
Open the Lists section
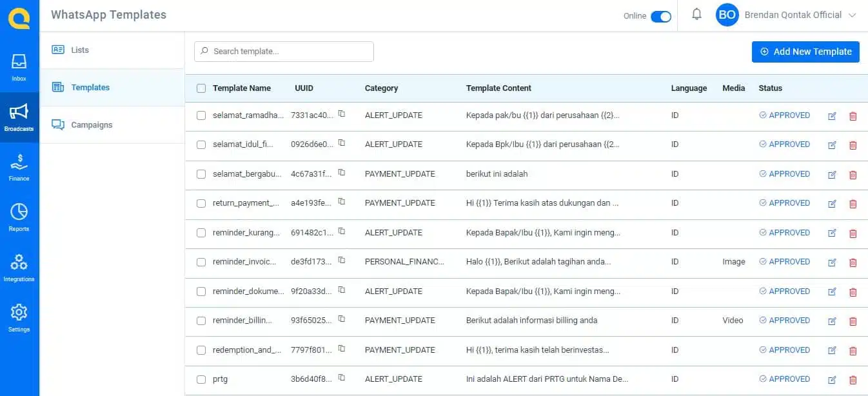click(x=112, y=50)
